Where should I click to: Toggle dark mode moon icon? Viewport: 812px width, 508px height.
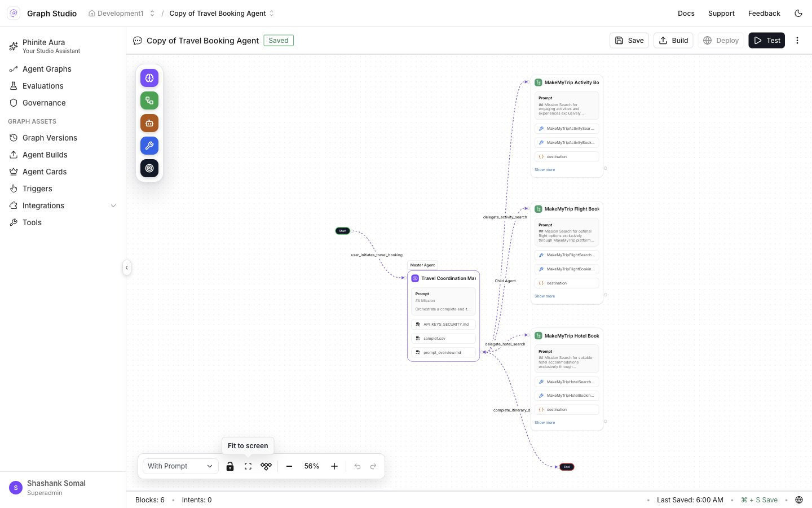click(x=798, y=13)
